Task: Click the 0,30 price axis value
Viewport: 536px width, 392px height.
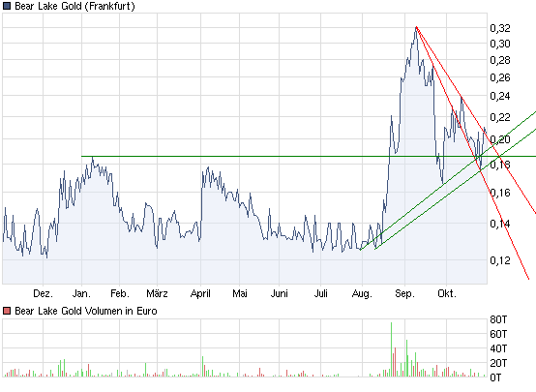Action: 500,44
